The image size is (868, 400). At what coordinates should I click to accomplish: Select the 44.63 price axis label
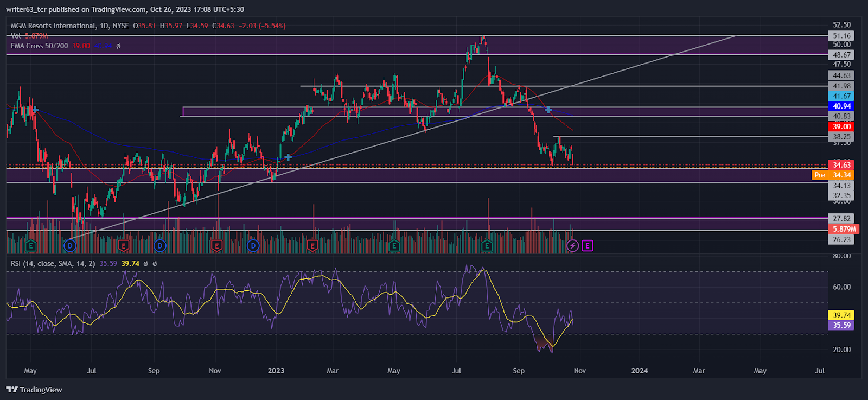tap(841, 75)
